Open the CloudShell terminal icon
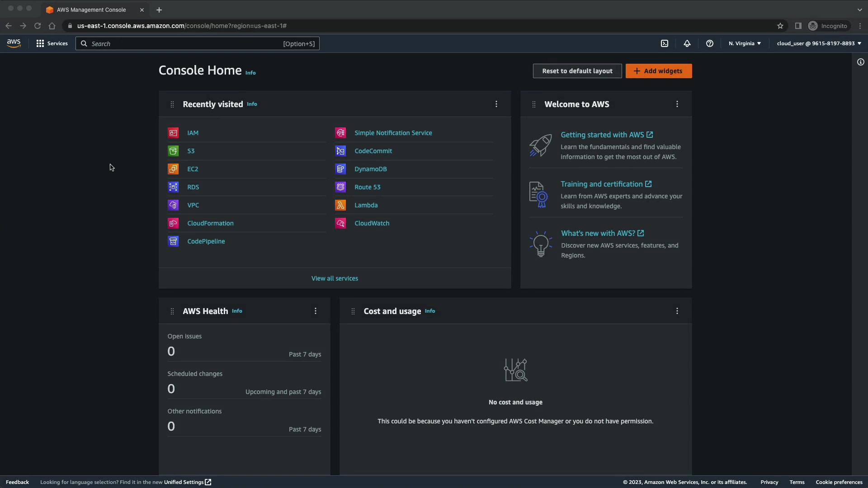 tap(664, 44)
